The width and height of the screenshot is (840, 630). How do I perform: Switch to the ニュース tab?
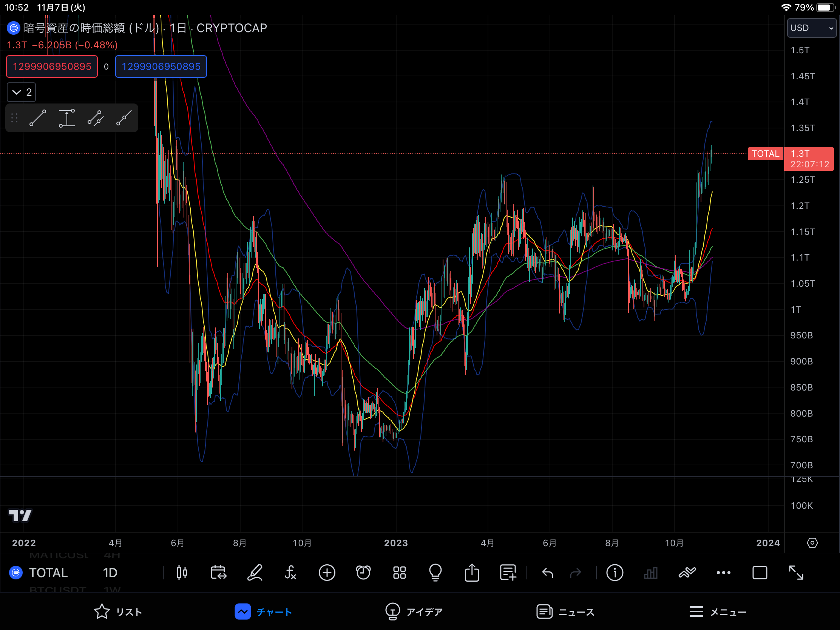565,612
